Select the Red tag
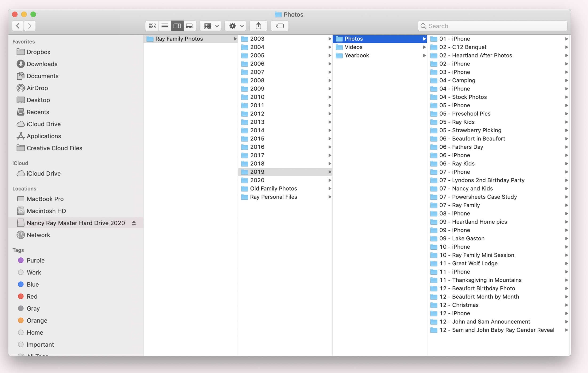 tap(32, 296)
